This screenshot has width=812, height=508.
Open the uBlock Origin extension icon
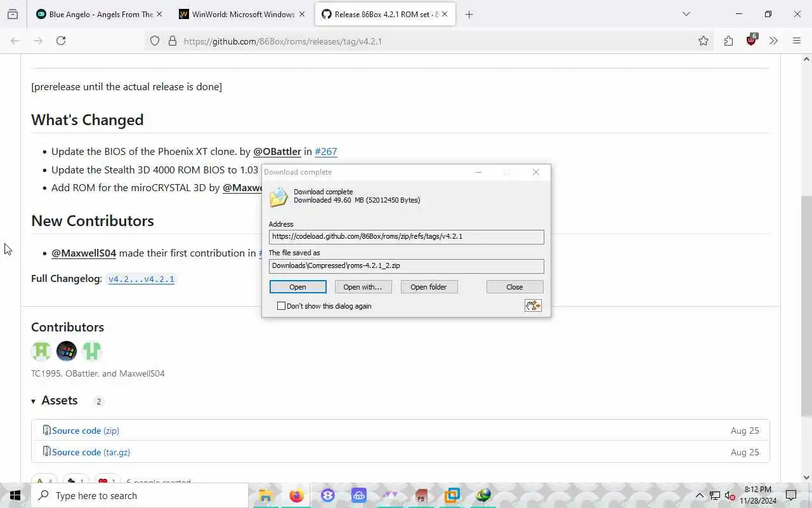coord(751,39)
